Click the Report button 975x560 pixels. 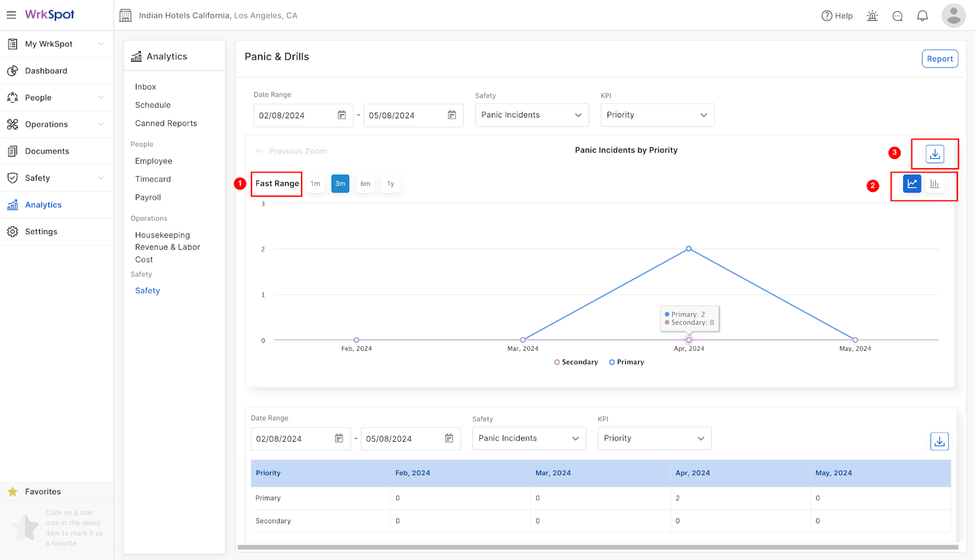point(940,58)
